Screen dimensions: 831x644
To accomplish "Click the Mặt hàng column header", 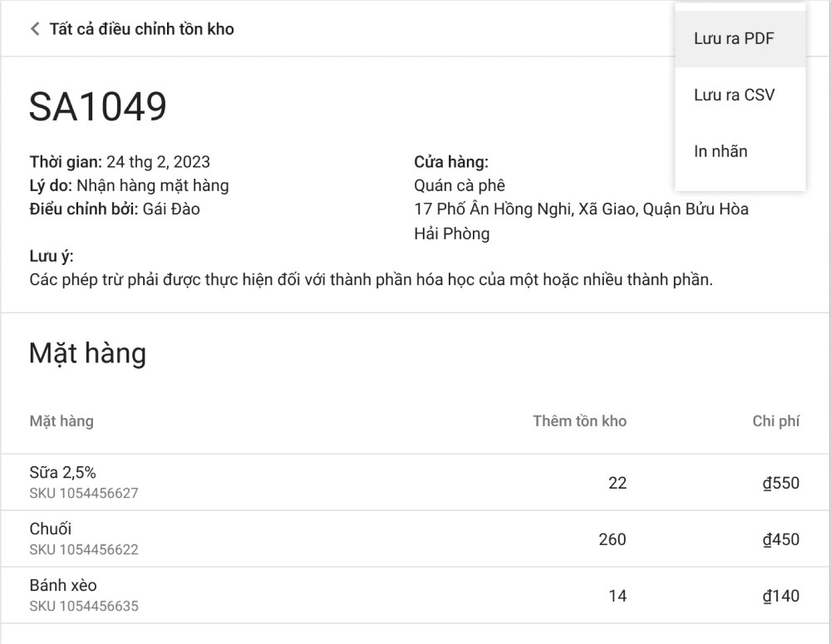I will pos(61,421).
